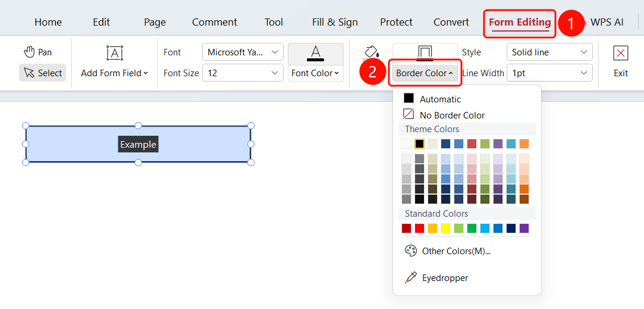644x309 pixels.
Task: Click the Exit label
Action: [x=621, y=73]
